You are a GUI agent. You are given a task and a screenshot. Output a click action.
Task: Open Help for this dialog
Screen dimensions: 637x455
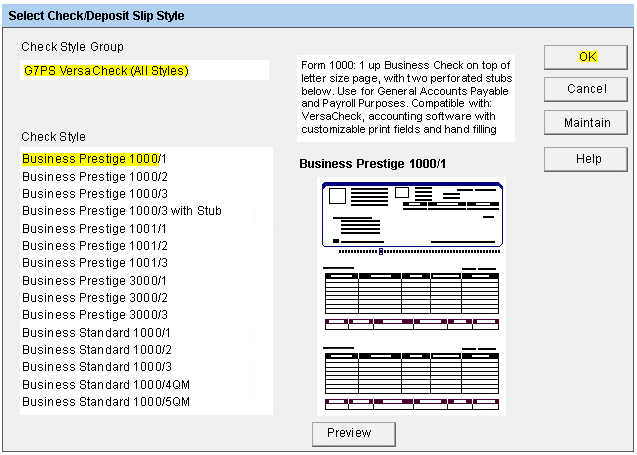point(586,159)
